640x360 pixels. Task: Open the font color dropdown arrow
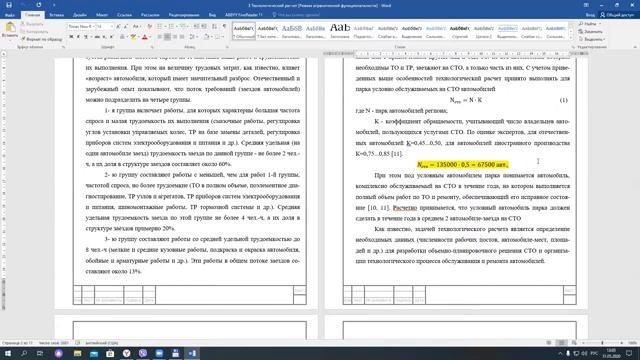(x=149, y=37)
